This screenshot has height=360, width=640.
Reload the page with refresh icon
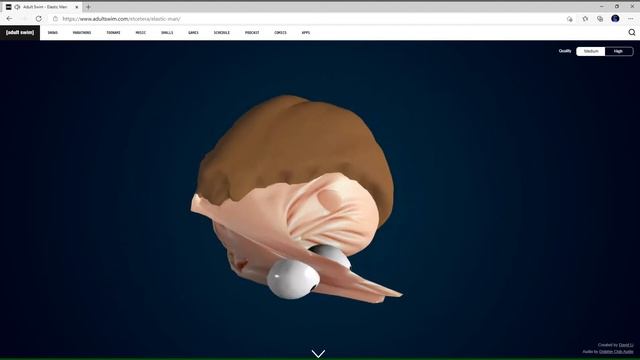(38, 19)
